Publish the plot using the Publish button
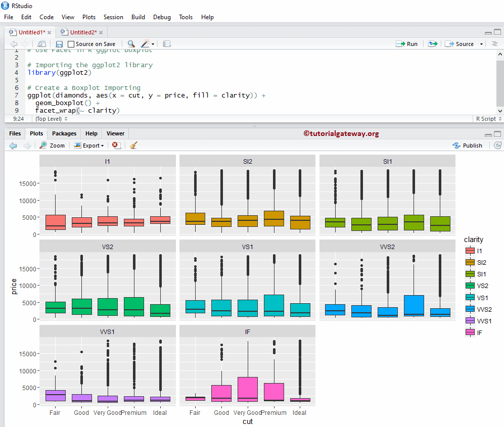 point(468,145)
